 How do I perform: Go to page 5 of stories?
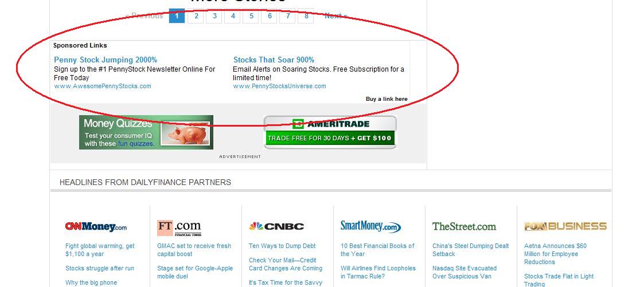tap(251, 16)
